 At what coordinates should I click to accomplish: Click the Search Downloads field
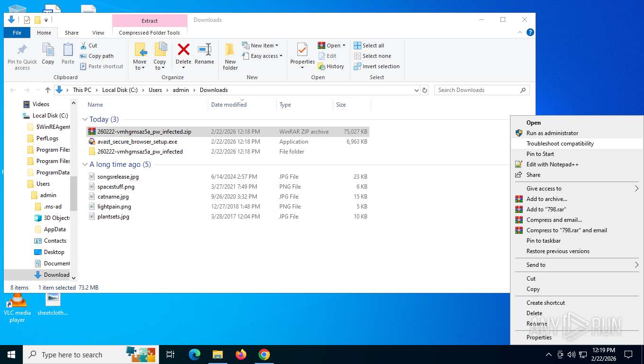point(482,90)
